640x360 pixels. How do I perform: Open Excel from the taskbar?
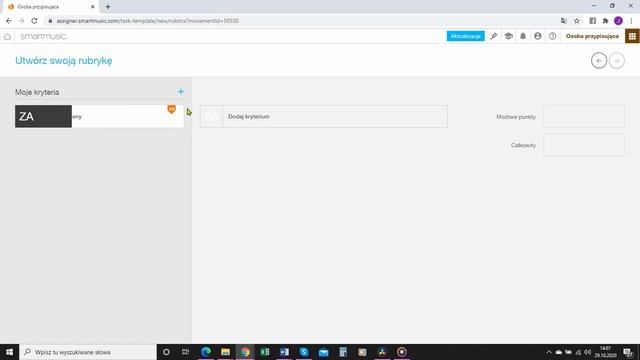click(x=264, y=352)
